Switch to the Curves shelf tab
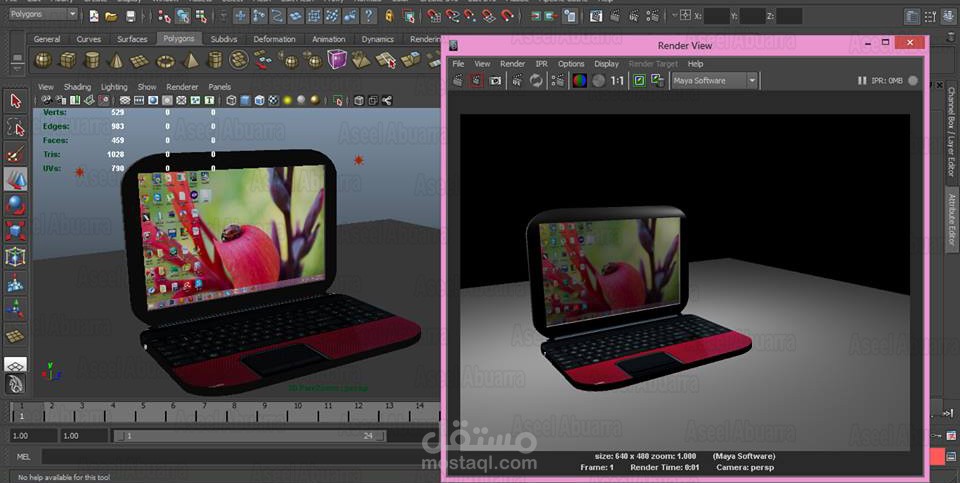Image resolution: width=960 pixels, height=483 pixels. tap(89, 39)
